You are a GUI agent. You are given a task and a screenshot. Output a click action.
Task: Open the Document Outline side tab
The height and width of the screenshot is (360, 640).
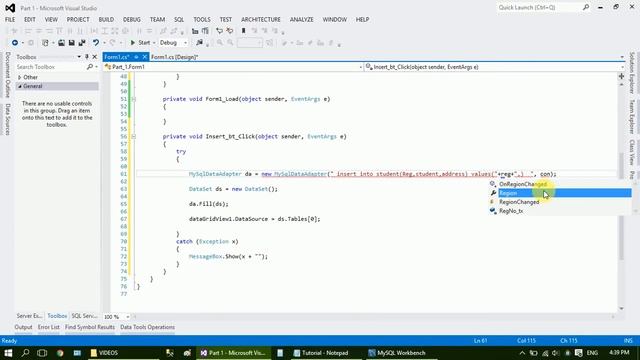point(7,75)
